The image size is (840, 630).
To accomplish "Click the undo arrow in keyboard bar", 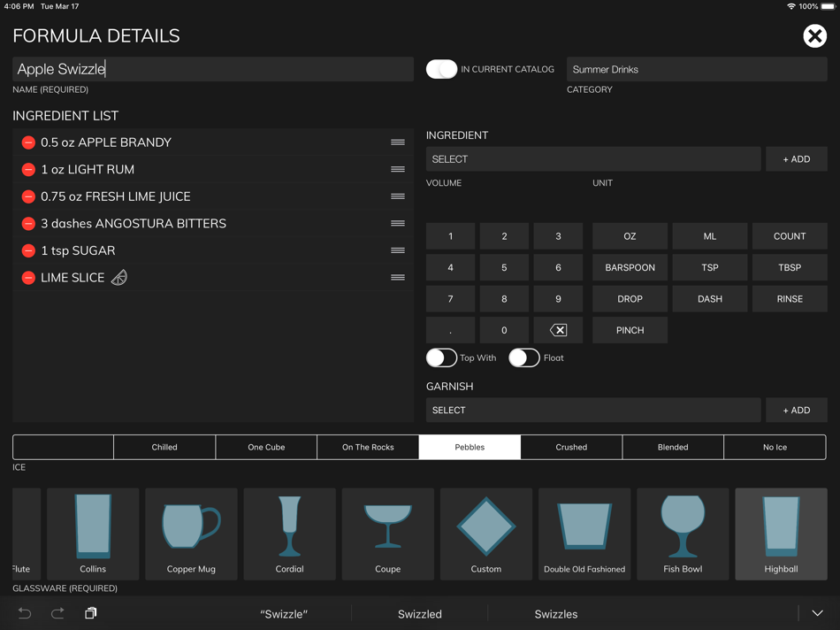I will [25, 613].
